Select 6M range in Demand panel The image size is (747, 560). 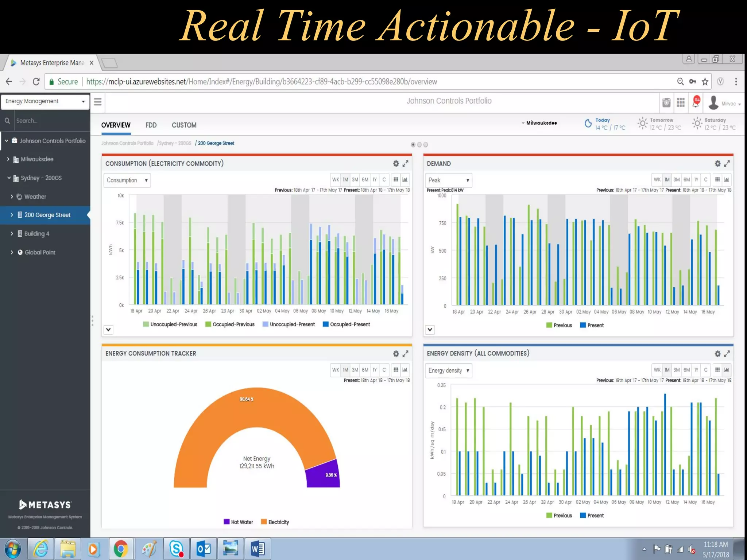pyautogui.click(x=686, y=179)
